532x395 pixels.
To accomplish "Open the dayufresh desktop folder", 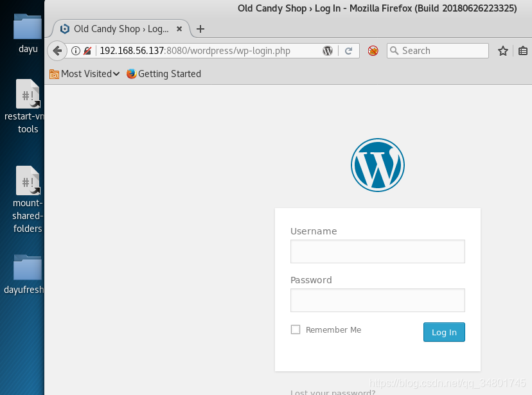I will [x=26, y=274].
